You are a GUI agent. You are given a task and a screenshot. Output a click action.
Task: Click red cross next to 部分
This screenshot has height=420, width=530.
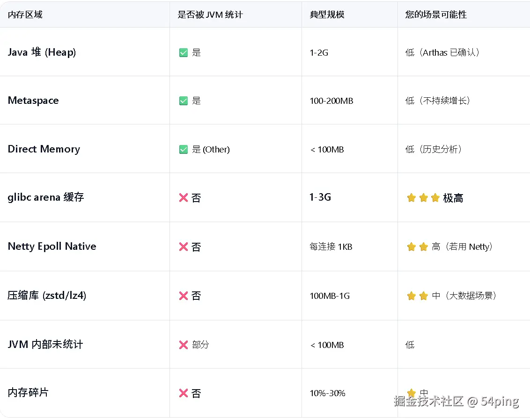184,345
